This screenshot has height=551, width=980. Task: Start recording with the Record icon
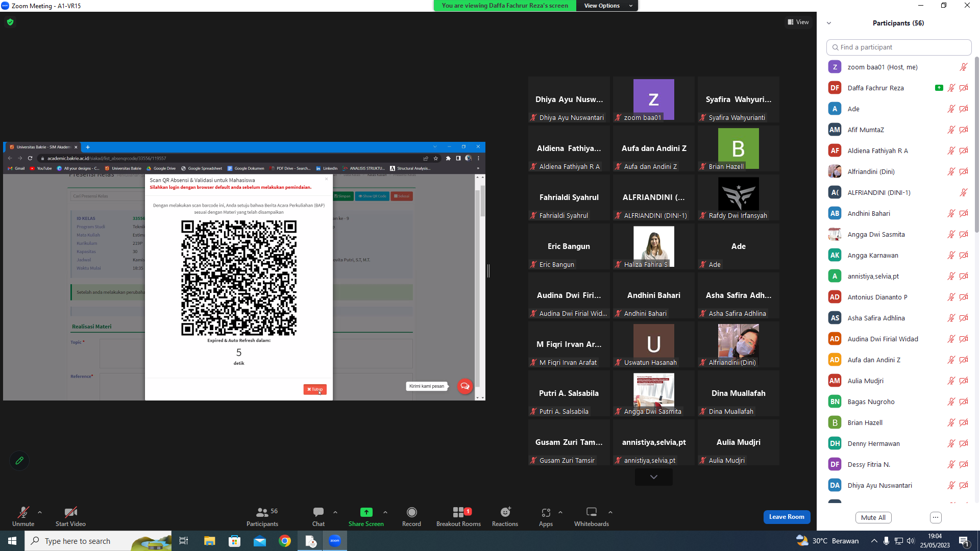pos(411,512)
